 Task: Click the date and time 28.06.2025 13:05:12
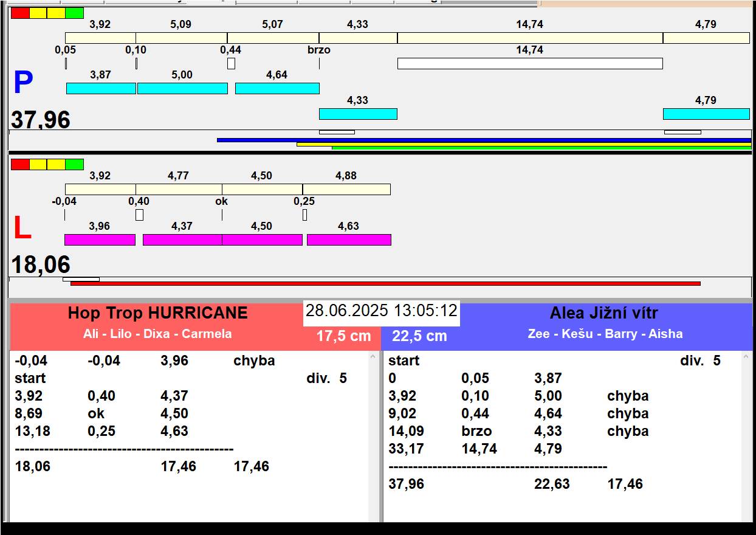pyautogui.click(x=381, y=311)
